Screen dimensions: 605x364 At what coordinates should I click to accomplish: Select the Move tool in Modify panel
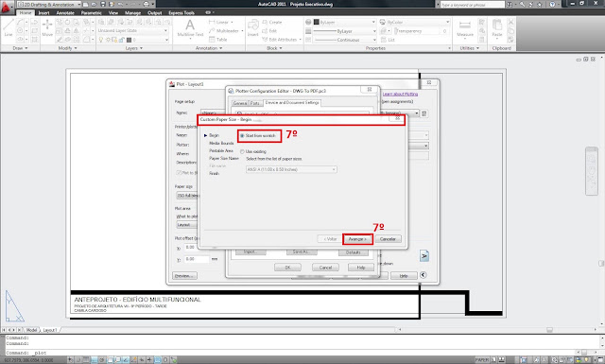pyautogui.click(x=47, y=27)
